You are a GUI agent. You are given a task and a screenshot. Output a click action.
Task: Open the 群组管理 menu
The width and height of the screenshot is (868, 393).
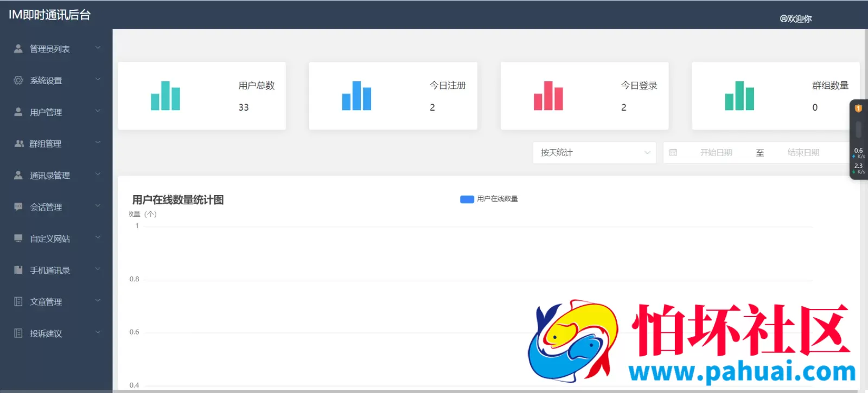click(56, 144)
